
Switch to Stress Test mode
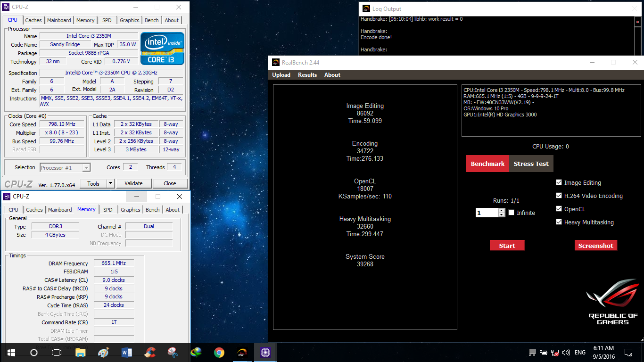531,164
